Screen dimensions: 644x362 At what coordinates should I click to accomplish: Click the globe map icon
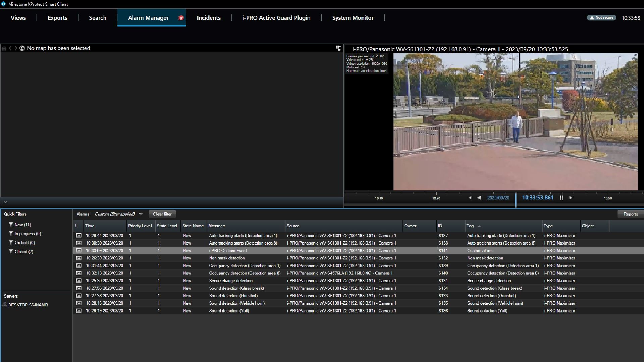22,48
